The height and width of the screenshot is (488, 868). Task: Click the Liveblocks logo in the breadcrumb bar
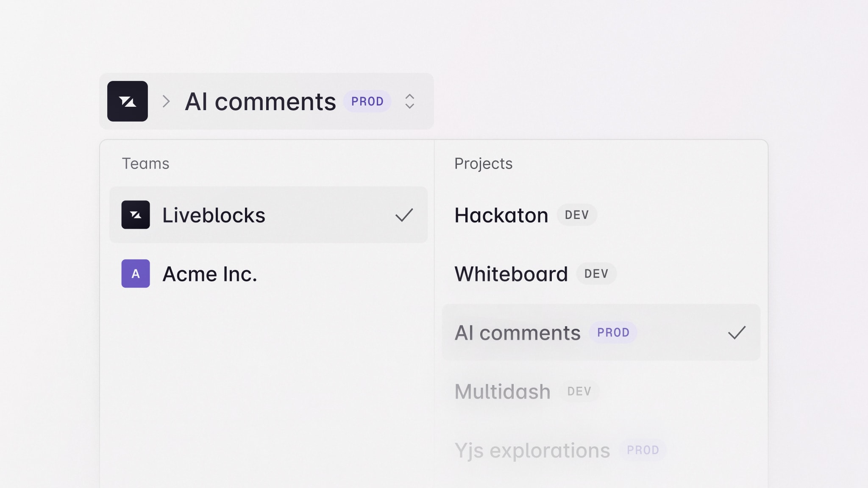click(x=127, y=101)
